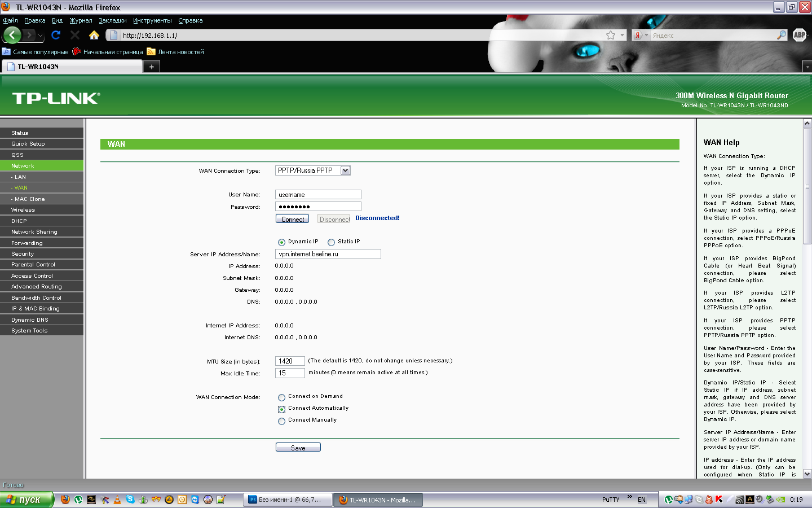Save the WAN settings
Image resolution: width=812 pixels, height=508 pixels.
point(298,448)
